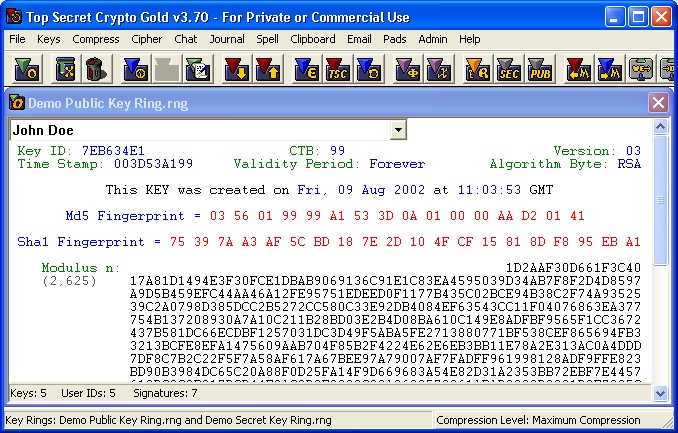
Task: Click the greyed-out disabled toolbar icon
Action: pyautogui.click(x=166, y=69)
